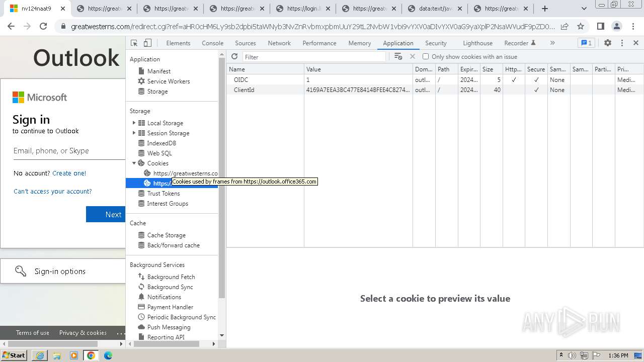The height and width of the screenshot is (362, 644).
Task: Select IndexedDB storage item
Action: tap(162, 143)
